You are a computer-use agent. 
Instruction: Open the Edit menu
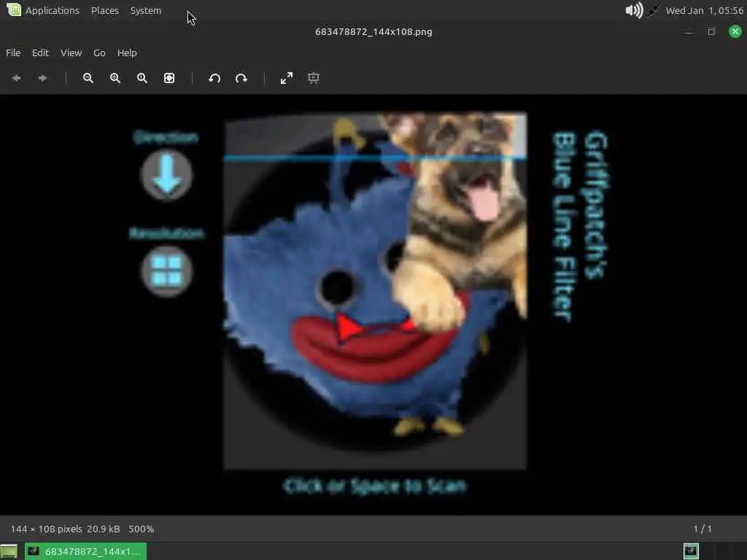(41, 52)
